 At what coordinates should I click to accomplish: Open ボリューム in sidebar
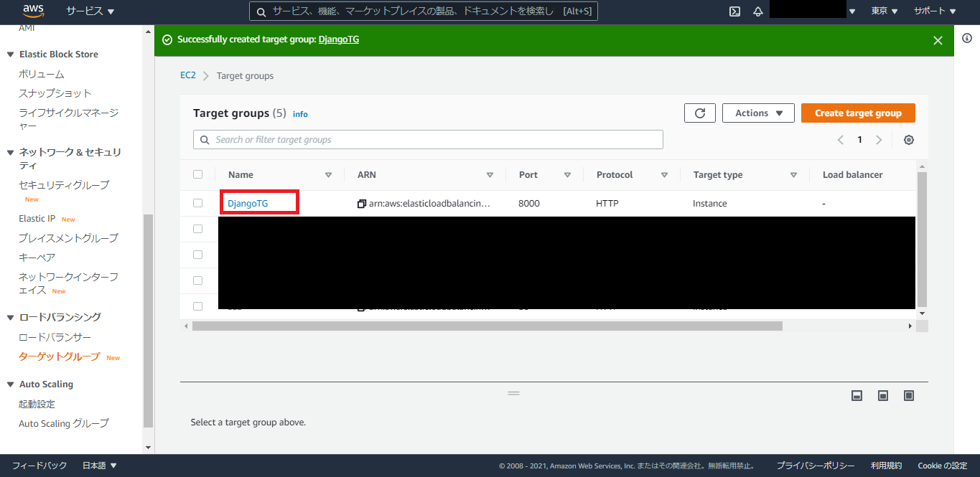click(x=42, y=75)
